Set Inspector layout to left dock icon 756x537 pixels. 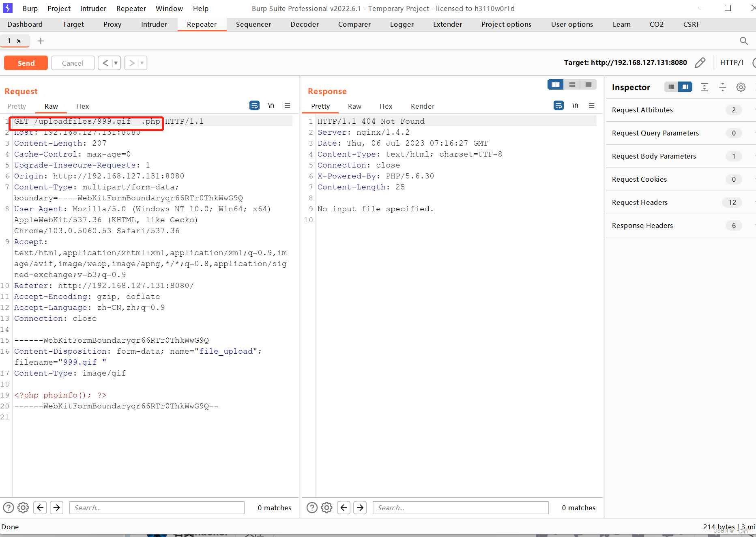click(x=671, y=87)
